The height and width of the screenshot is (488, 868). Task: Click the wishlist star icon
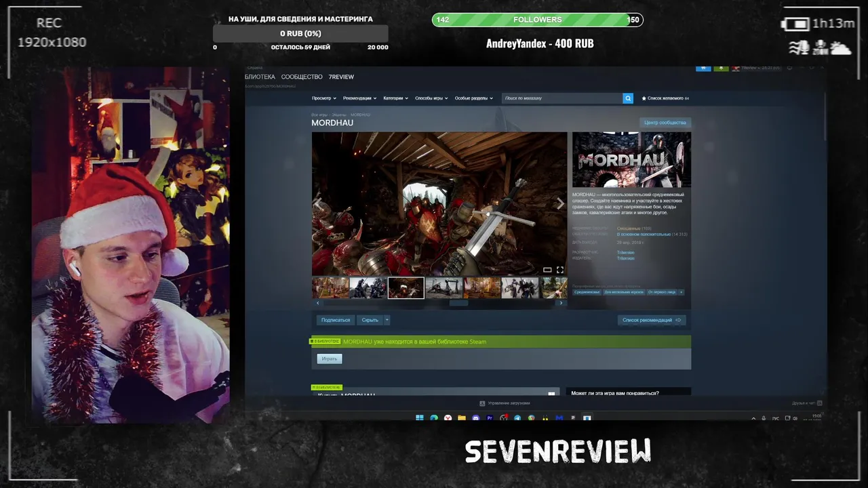pos(644,98)
